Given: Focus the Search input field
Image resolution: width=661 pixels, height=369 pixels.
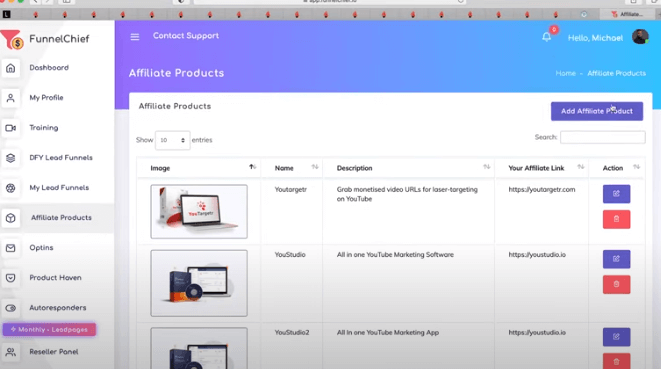Looking at the screenshot, I should [603, 137].
